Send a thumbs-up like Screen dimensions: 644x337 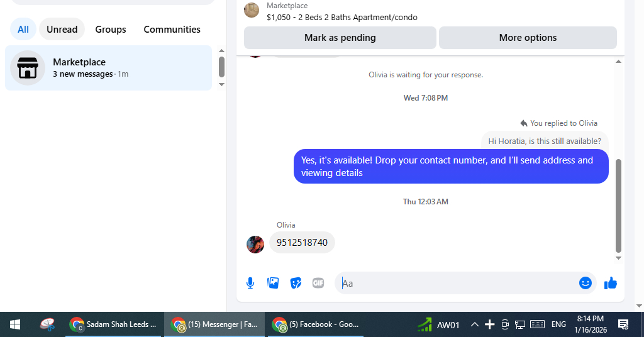point(611,283)
